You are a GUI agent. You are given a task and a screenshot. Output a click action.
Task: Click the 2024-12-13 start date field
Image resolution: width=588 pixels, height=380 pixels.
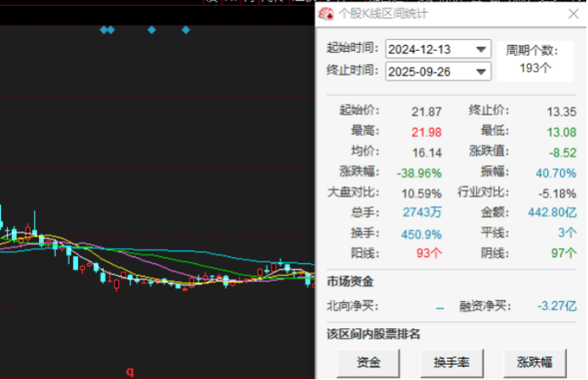[x=429, y=49]
